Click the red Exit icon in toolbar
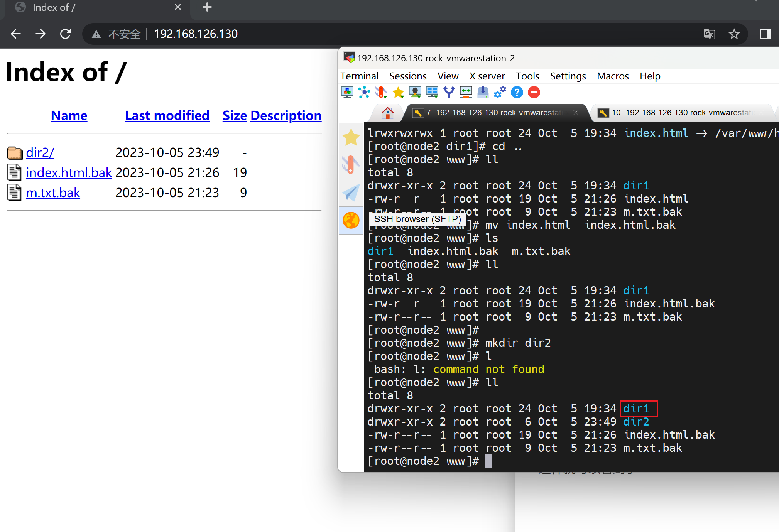The width and height of the screenshot is (779, 532). click(534, 92)
